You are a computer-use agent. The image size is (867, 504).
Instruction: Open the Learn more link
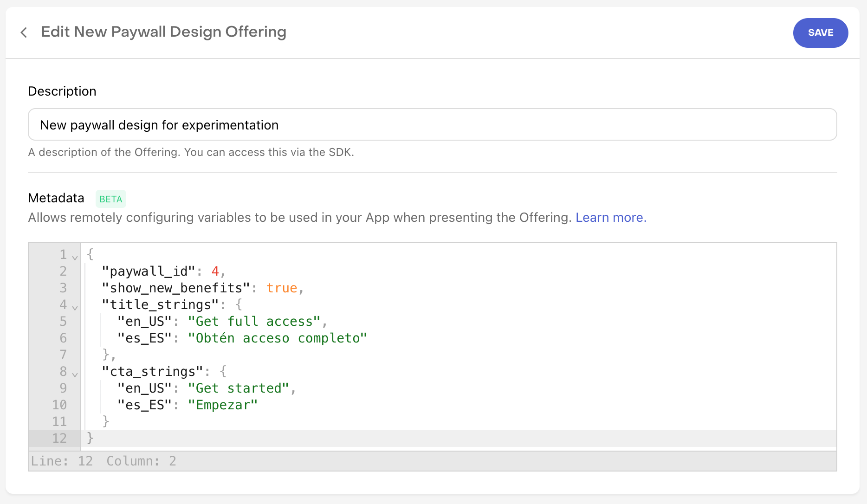point(611,218)
